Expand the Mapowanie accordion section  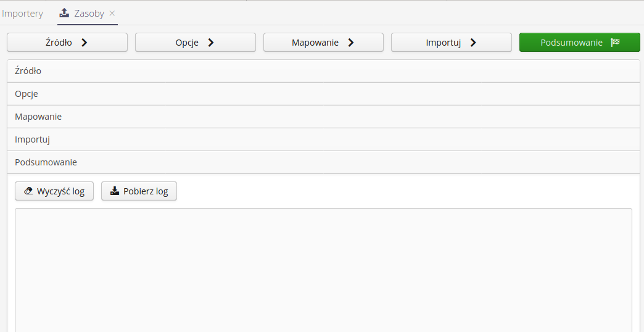coord(323,117)
